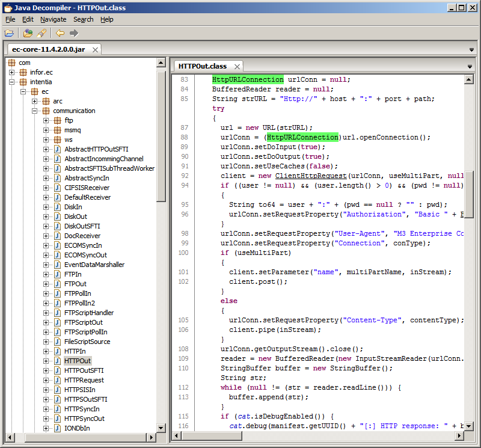Click the package icon next to msmq
The image size is (481, 448).
point(58,130)
